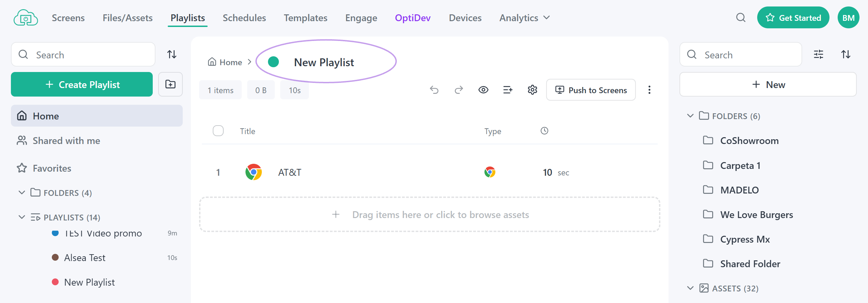Collapse the PLAYLISTS (14) section
868x303 pixels.
click(x=22, y=217)
